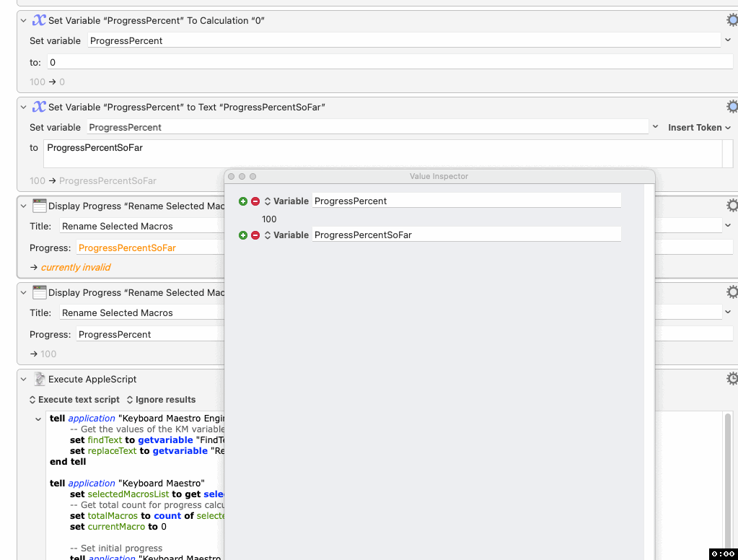The height and width of the screenshot is (560, 738).
Task: Open chevron at right of second Display Progress title
Action: [x=728, y=312]
